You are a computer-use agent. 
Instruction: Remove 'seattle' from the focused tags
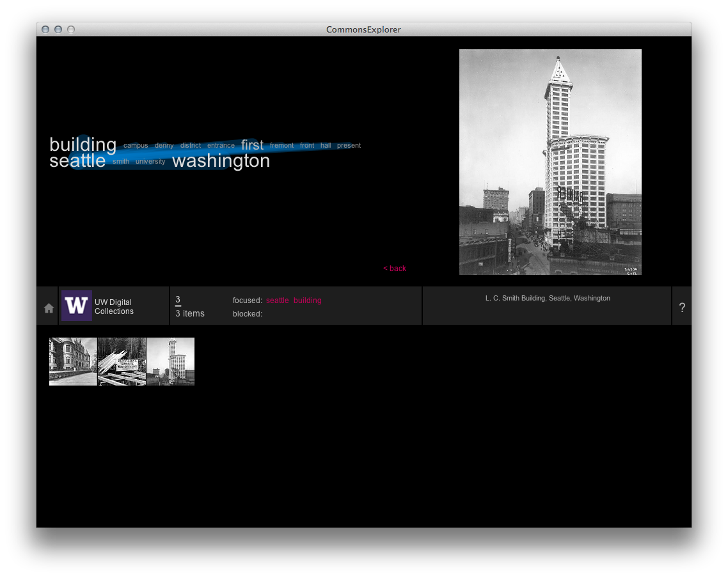278,300
